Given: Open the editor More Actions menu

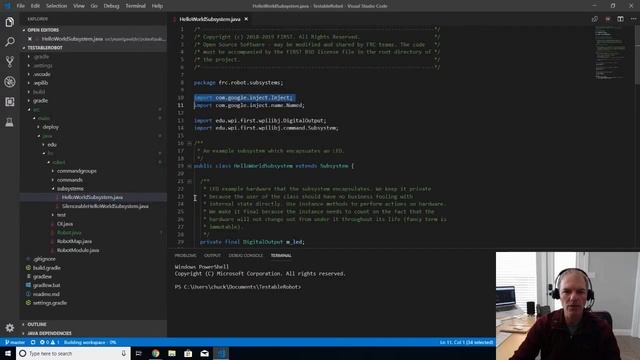Looking at the screenshot, I should tap(633, 19).
